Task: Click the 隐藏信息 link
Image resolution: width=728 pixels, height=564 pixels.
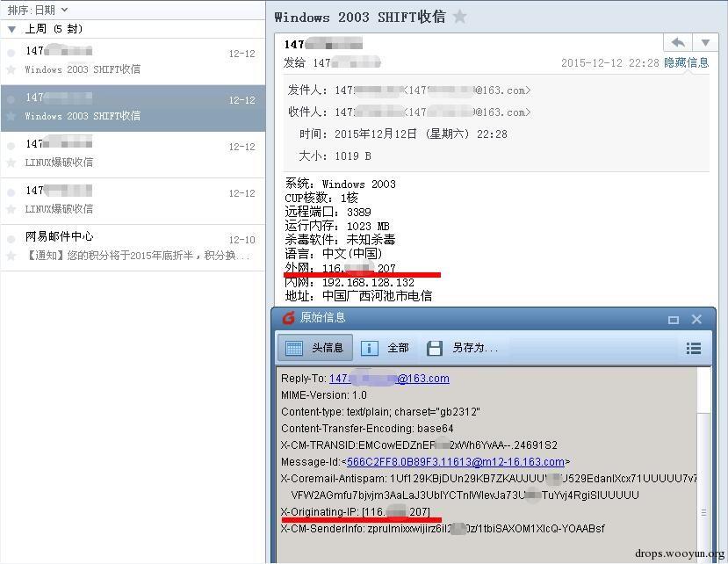Action: point(686,62)
